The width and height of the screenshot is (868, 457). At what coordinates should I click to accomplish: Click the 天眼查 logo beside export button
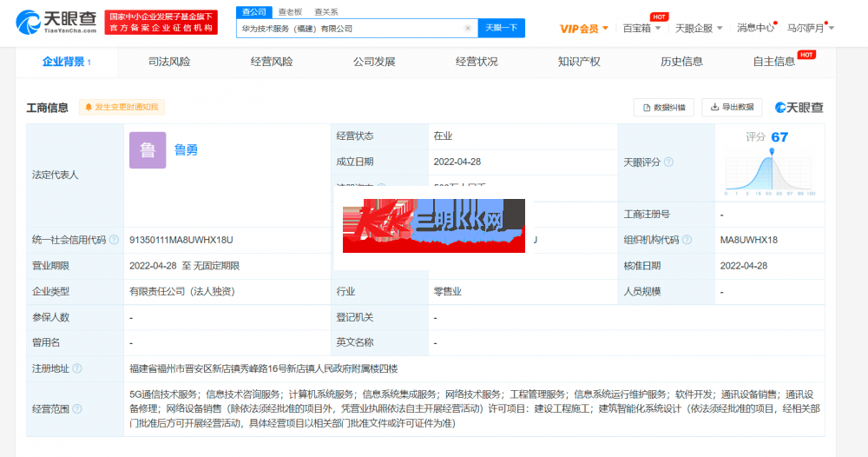pos(799,108)
